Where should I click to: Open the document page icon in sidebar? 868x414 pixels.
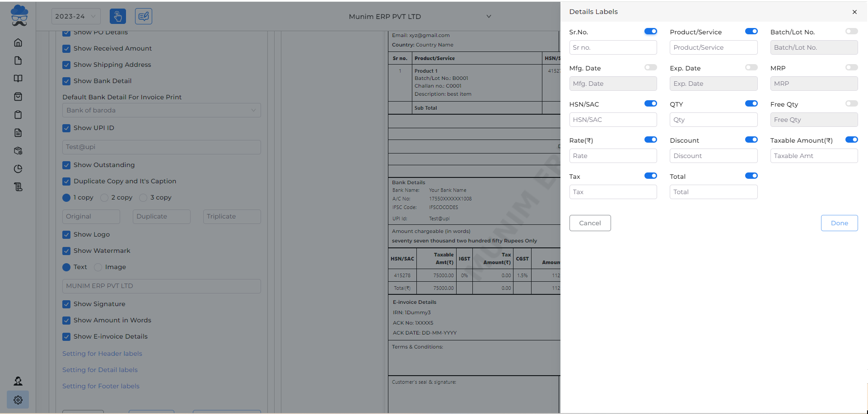18,60
